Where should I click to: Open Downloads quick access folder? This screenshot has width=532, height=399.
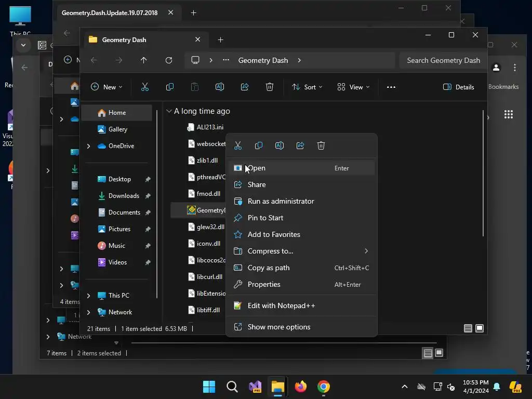[117, 196]
